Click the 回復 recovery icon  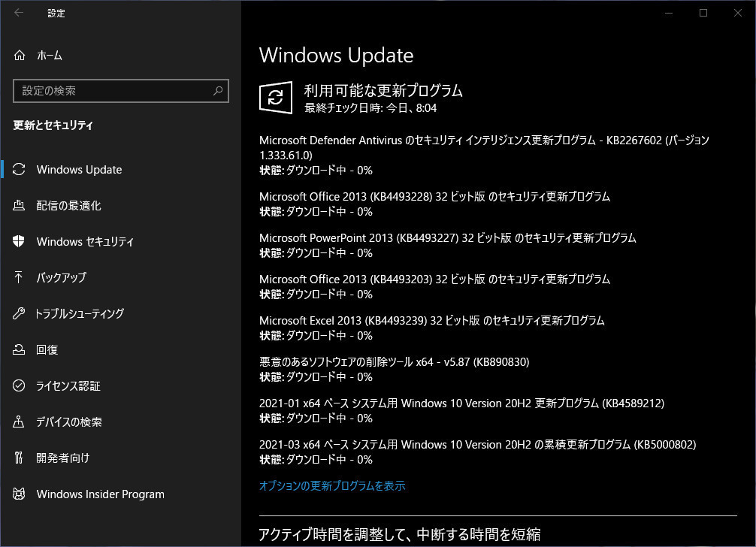(19, 350)
